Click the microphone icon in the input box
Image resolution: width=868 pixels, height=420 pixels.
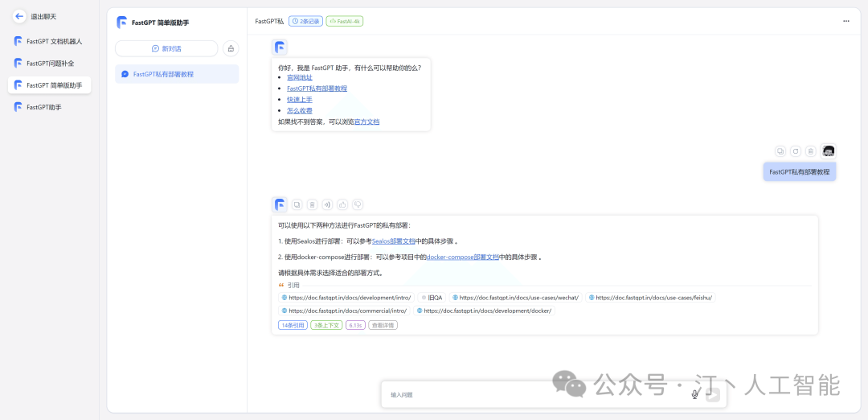695,394
